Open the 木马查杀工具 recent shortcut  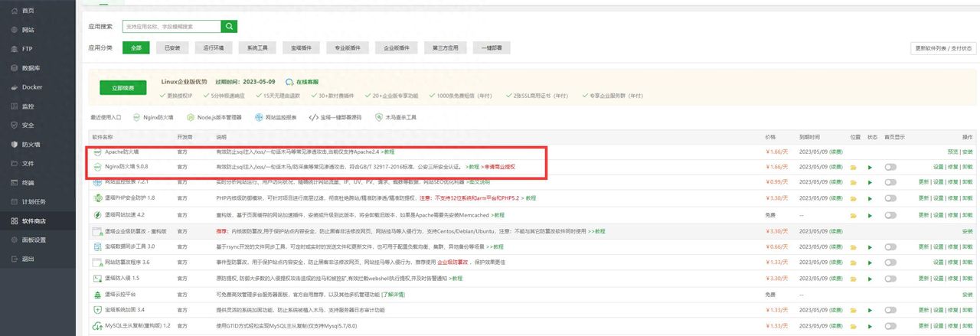click(395, 118)
